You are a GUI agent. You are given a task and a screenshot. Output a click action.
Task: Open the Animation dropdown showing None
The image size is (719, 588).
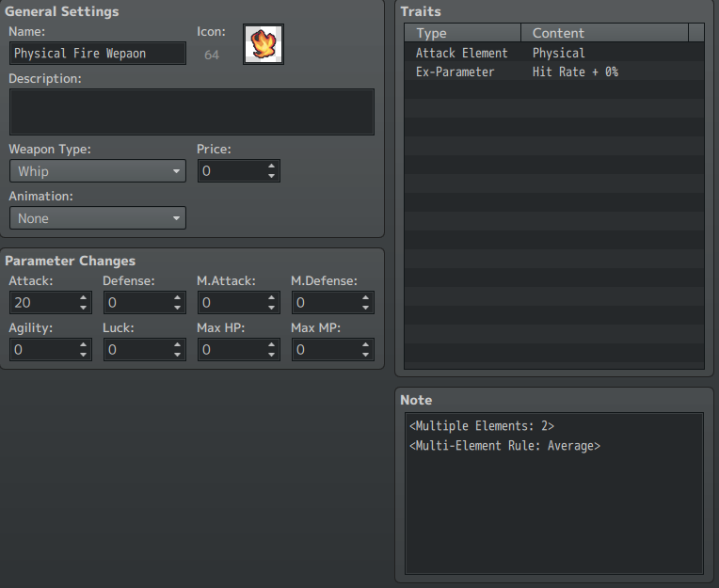[98, 218]
